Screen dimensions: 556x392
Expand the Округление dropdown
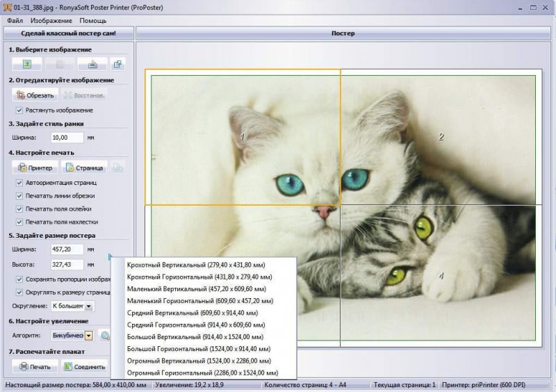(89, 306)
